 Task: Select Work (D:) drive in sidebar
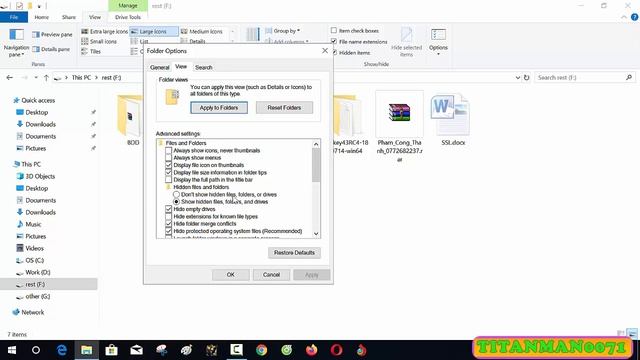click(38, 272)
